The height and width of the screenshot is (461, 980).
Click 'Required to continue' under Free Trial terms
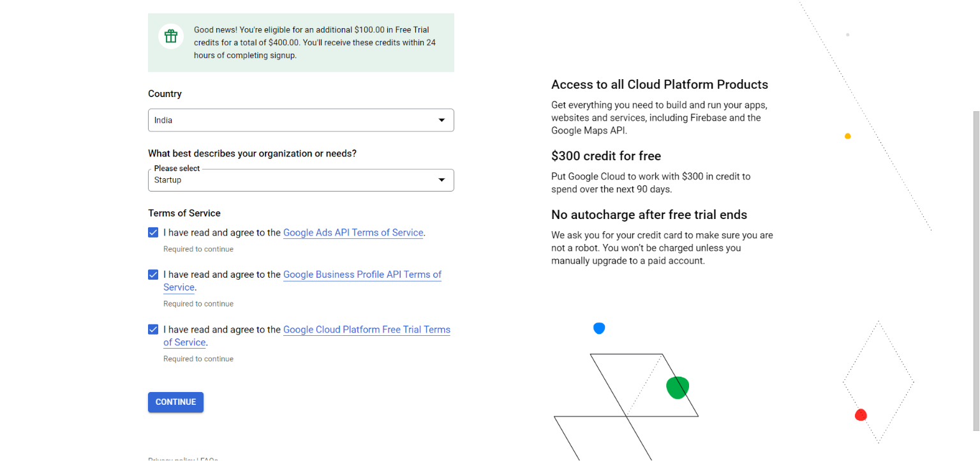tap(198, 359)
